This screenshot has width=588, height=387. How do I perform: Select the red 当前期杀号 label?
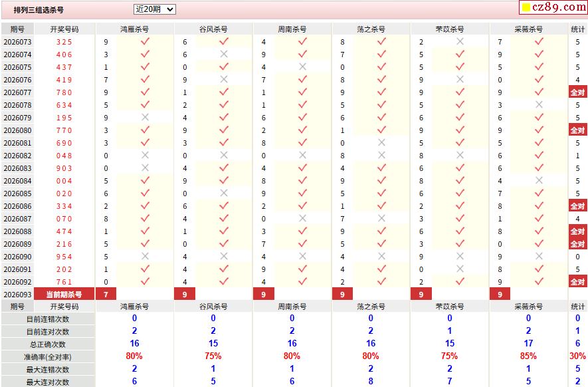point(64,294)
